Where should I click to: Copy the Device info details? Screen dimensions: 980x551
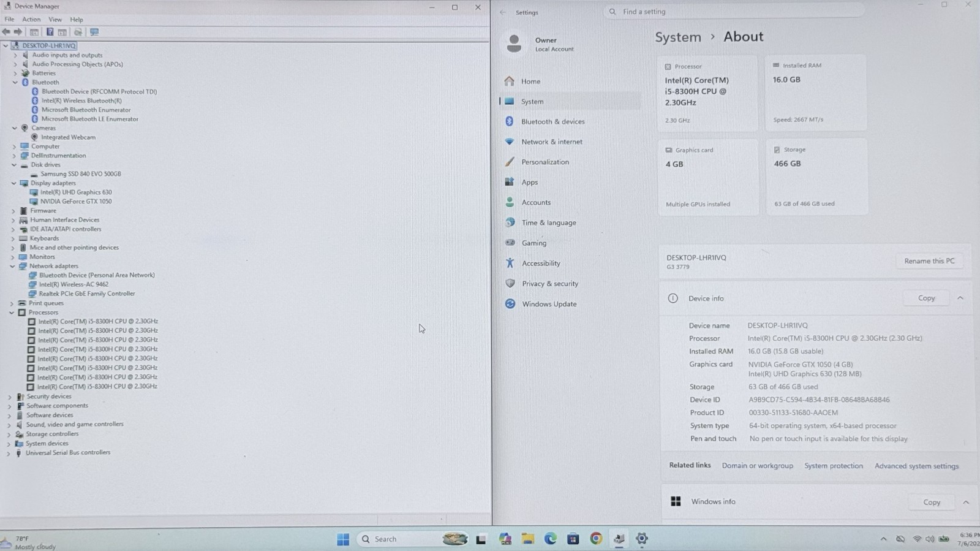coord(926,298)
